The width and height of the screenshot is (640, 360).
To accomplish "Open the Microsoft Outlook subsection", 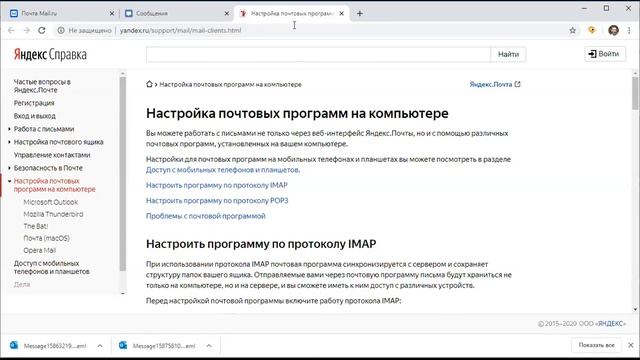I will [51, 202].
